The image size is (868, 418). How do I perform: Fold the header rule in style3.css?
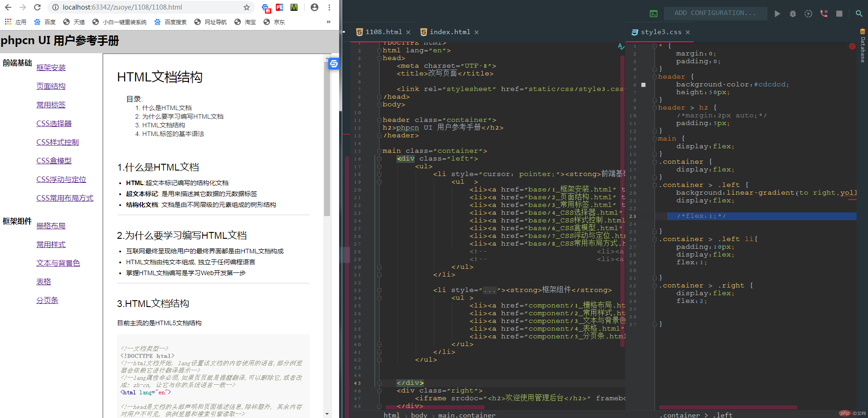(654, 77)
